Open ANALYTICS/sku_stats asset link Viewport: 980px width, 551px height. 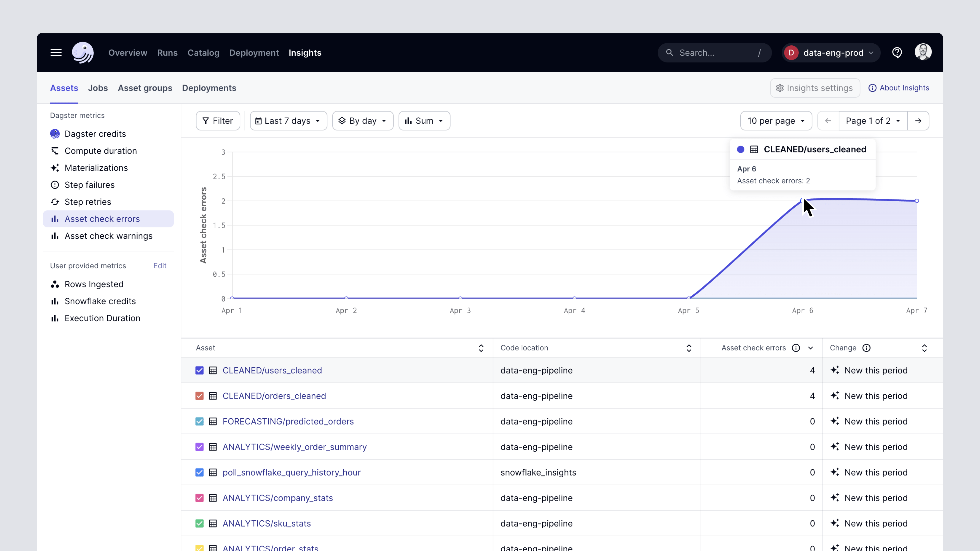(266, 523)
